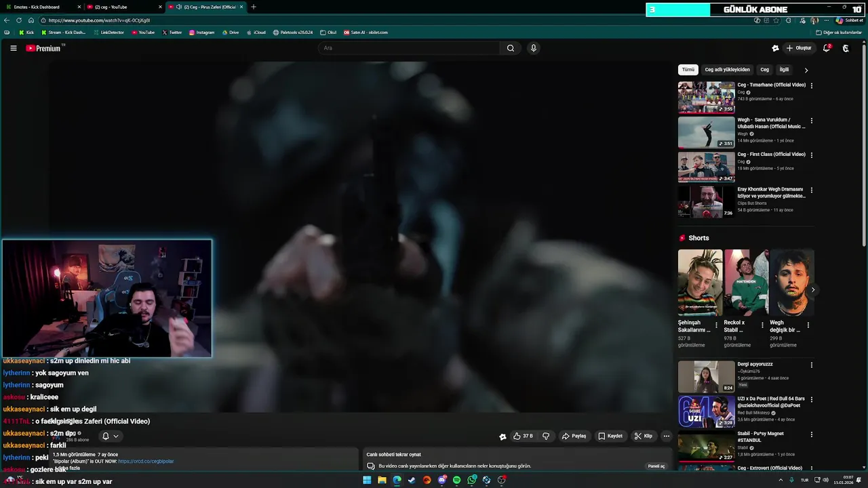
Task: Open options menu for Wegh - Sana Vuruldum
Action: click(811, 121)
